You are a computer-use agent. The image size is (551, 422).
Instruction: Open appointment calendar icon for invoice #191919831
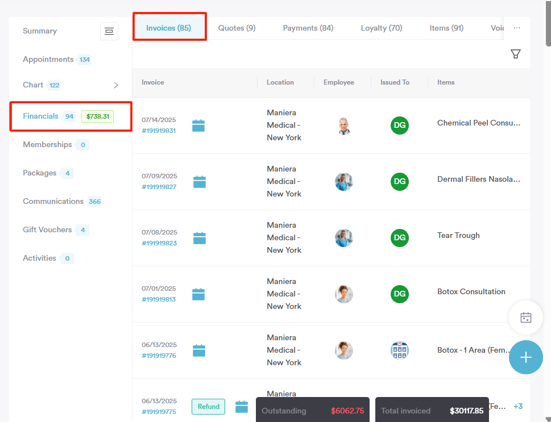[x=198, y=125]
